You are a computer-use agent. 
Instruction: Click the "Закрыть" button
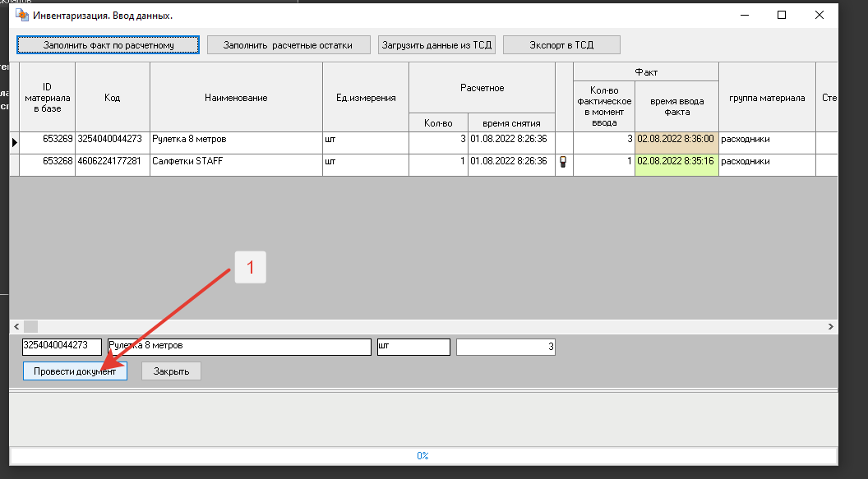171,371
